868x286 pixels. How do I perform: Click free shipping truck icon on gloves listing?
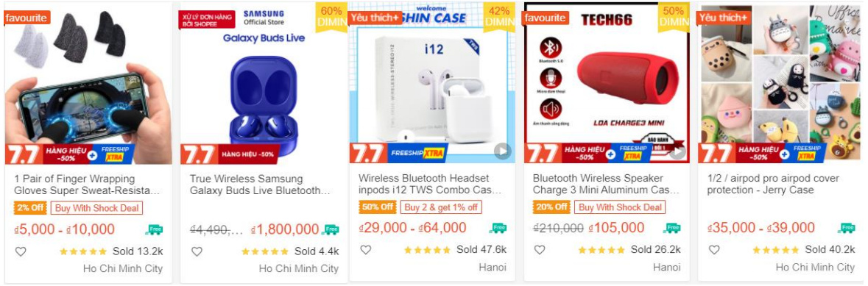(155, 229)
